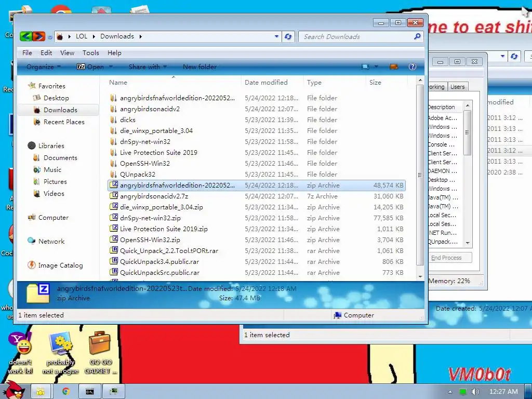Open the Task Manager taskbar icon
Viewport: 532px width, 399px height.
(114, 392)
